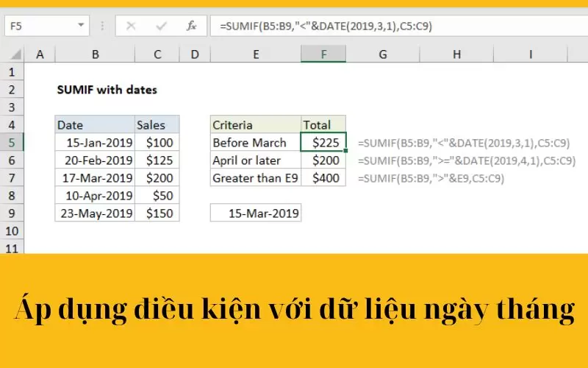Select column F header
This screenshot has width=588, height=368.
click(x=323, y=54)
